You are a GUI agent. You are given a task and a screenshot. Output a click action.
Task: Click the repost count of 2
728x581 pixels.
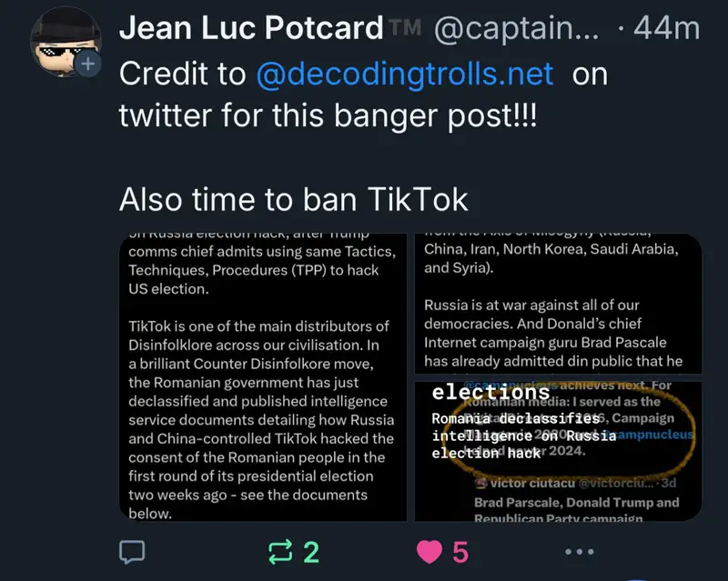click(311, 551)
